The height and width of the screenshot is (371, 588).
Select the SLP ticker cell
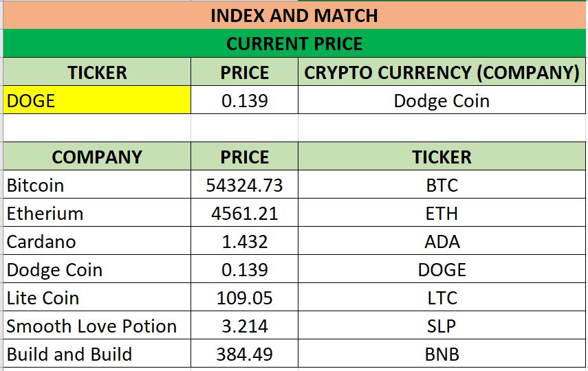click(442, 326)
